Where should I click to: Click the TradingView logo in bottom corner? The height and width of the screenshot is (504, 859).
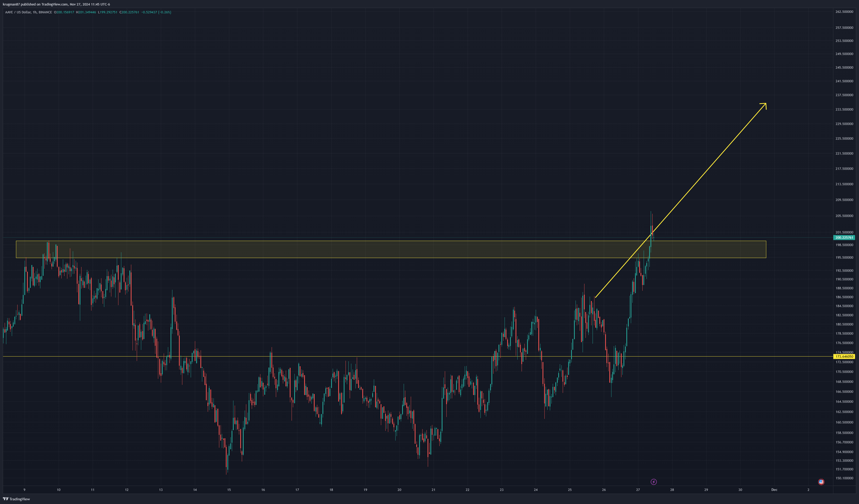click(16, 499)
